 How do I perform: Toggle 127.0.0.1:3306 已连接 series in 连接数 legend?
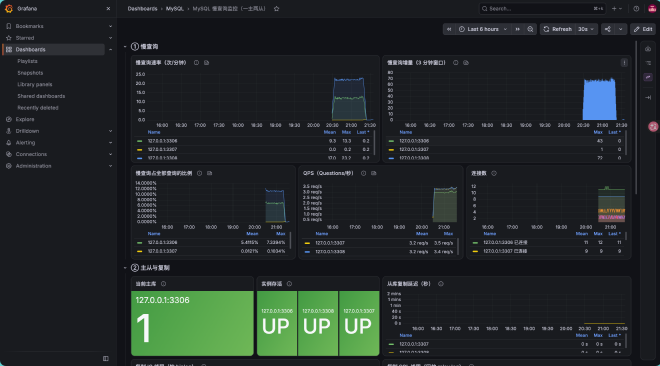tap(505, 243)
